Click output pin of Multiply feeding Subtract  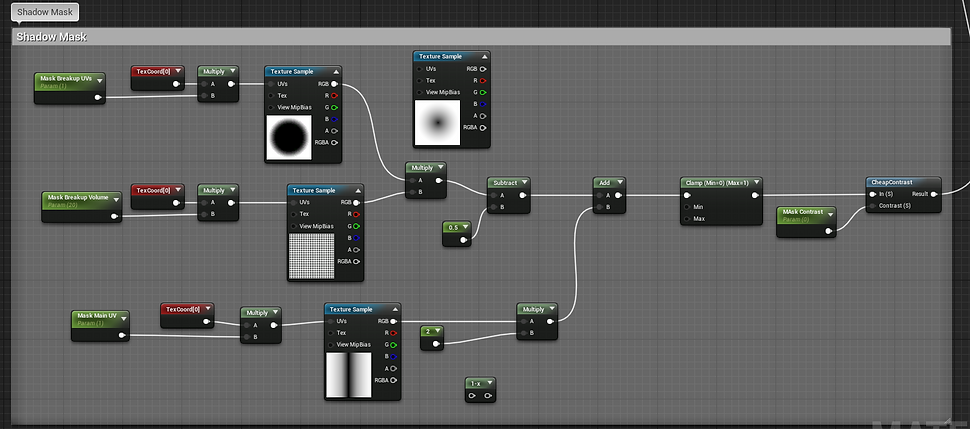click(439, 181)
